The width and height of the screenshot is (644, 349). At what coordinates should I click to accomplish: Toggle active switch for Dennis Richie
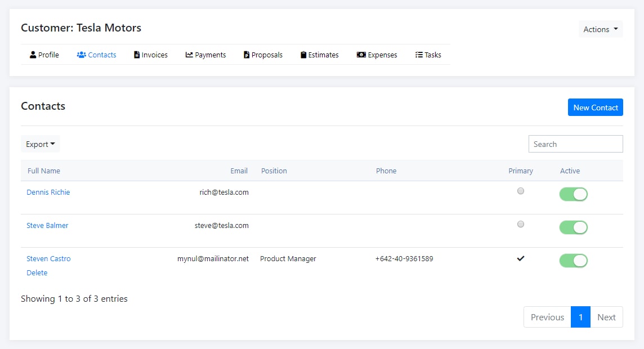point(574,194)
